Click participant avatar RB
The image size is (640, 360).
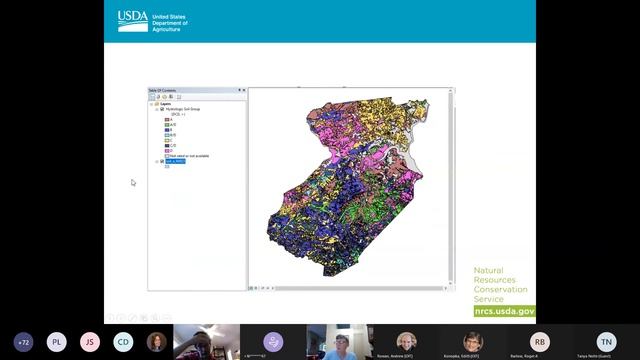coord(540,342)
